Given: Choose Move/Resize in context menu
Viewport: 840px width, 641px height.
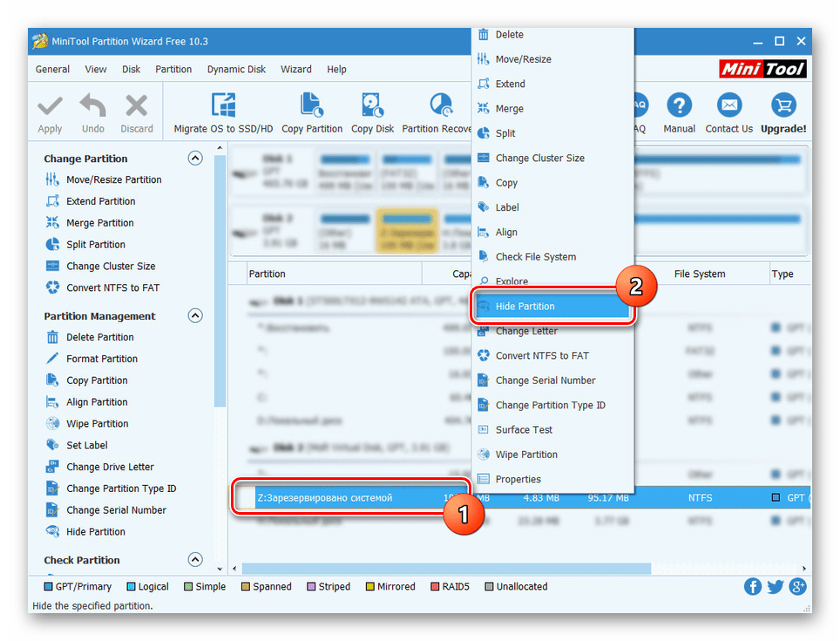Looking at the screenshot, I should (x=552, y=59).
